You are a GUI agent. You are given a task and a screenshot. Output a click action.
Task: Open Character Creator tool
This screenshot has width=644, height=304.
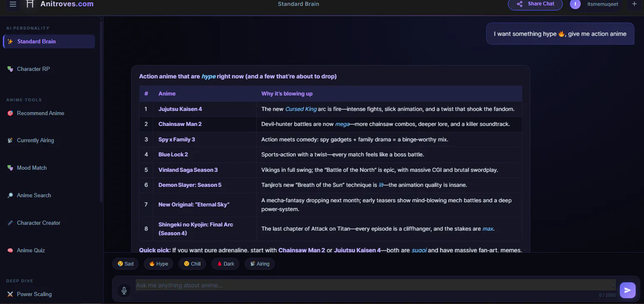(x=49, y=223)
